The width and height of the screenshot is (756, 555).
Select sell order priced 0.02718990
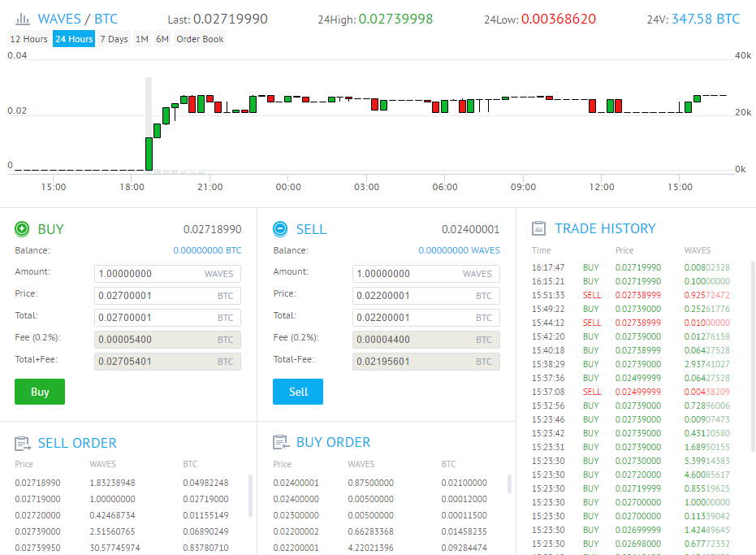pos(37,483)
